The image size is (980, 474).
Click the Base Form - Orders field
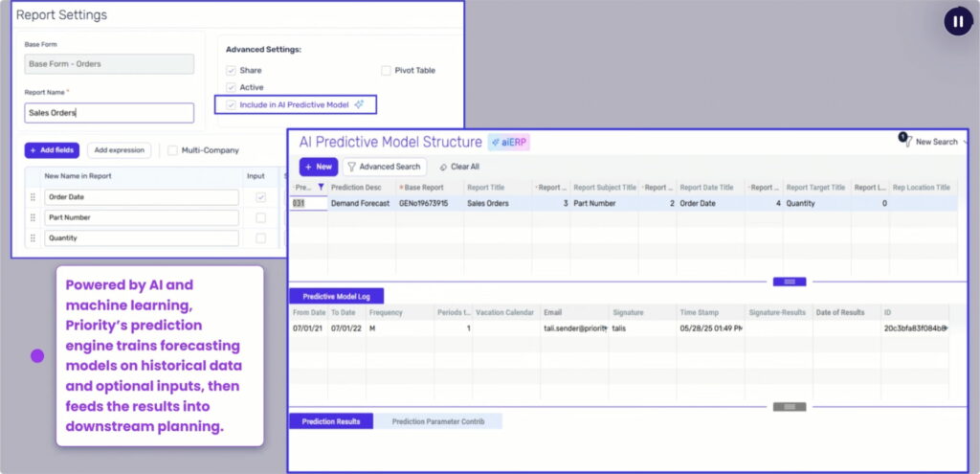click(109, 64)
